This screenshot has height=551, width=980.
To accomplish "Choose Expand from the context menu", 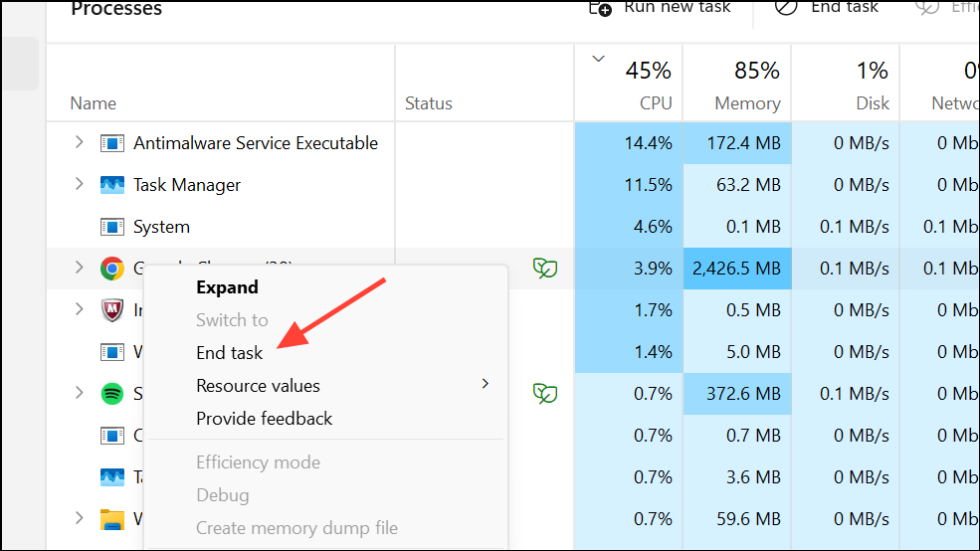I will tap(227, 287).
